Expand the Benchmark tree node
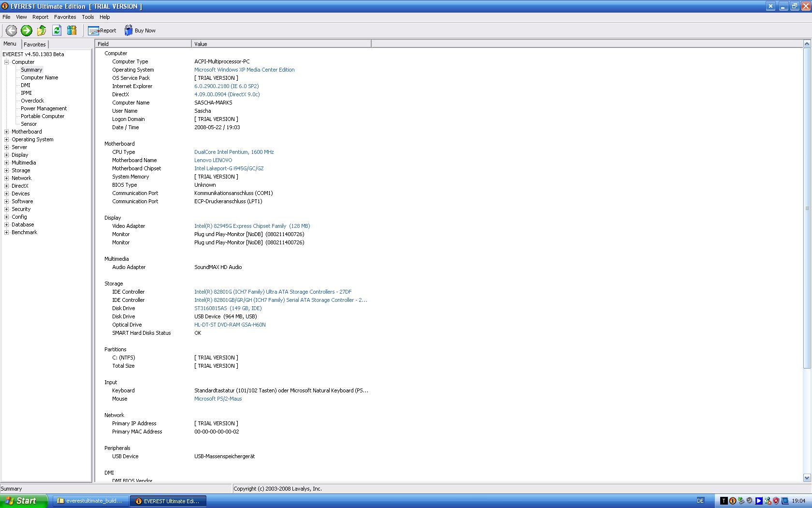This screenshot has height=508, width=812. pyautogui.click(x=7, y=232)
